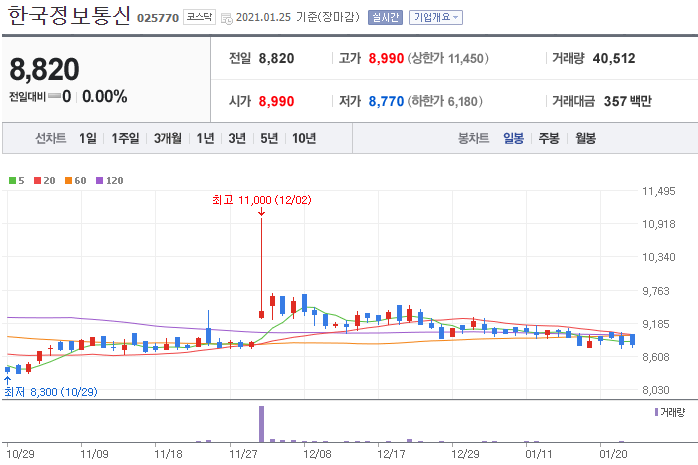Image resolution: width=698 pixels, height=465 pixels.
Task: Switch to 월봉 monthly candle chart
Action: 585,138
